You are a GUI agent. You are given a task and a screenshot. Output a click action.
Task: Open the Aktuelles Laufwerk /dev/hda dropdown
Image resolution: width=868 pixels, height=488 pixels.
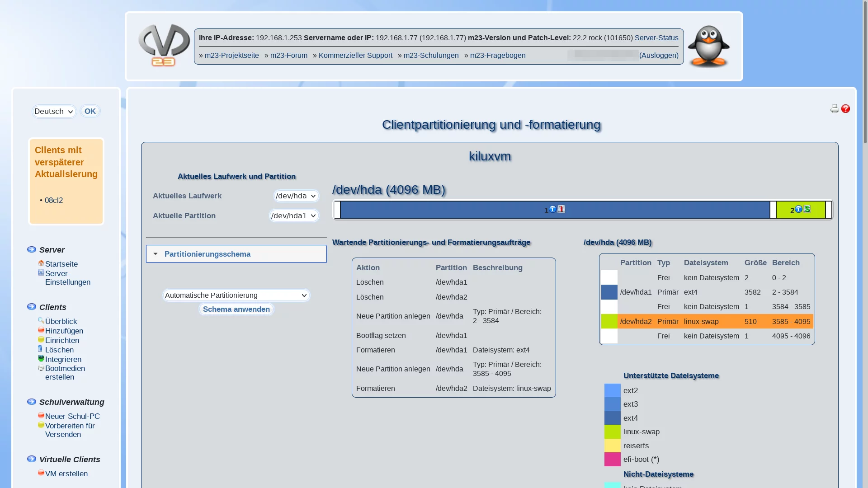[296, 196]
